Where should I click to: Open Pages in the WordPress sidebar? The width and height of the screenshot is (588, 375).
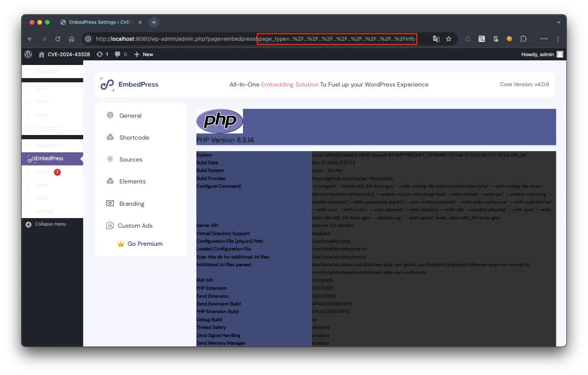click(x=52, y=115)
